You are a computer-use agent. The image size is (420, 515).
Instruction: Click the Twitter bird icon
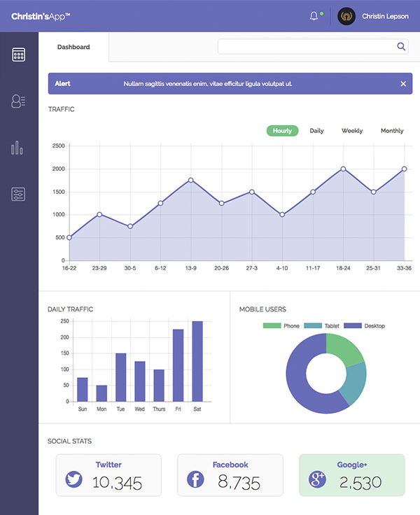coord(73,479)
